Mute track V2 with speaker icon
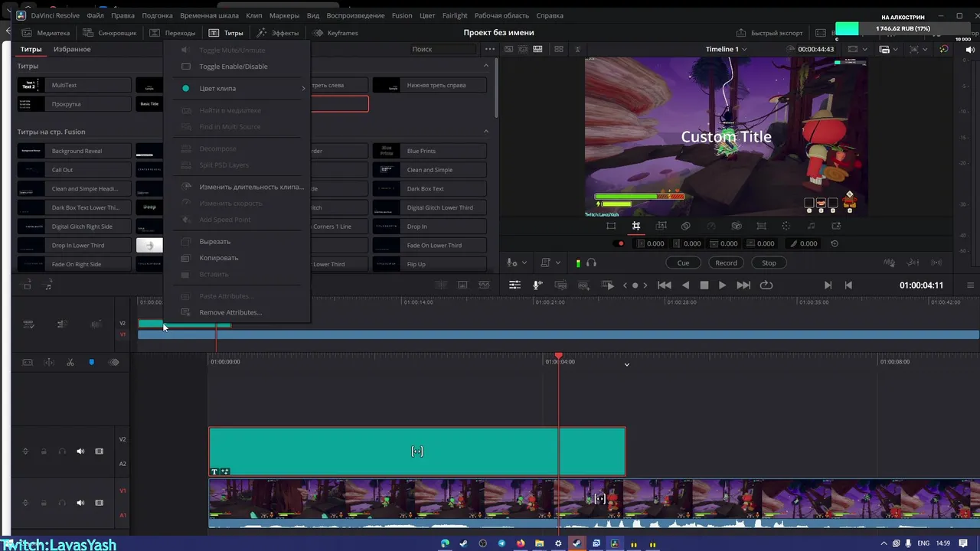The width and height of the screenshot is (980, 551). click(x=80, y=452)
